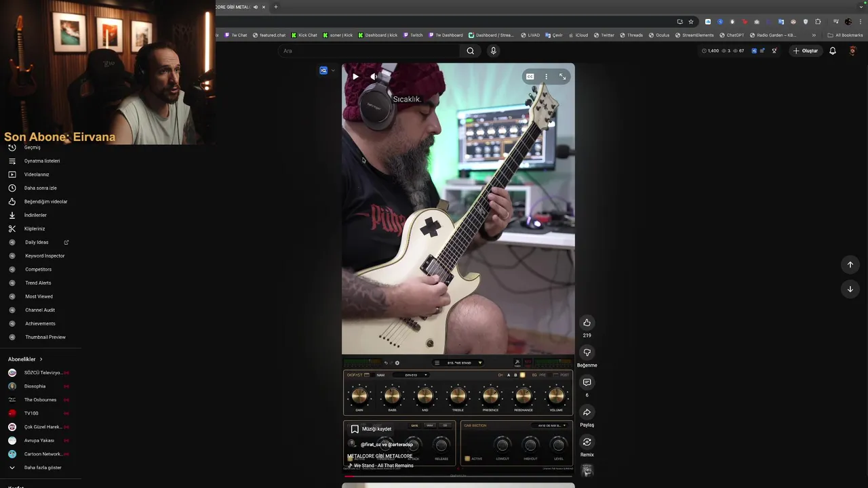Open vidIQ Channel Audit
Screen dimensions: 868x488
(41, 310)
